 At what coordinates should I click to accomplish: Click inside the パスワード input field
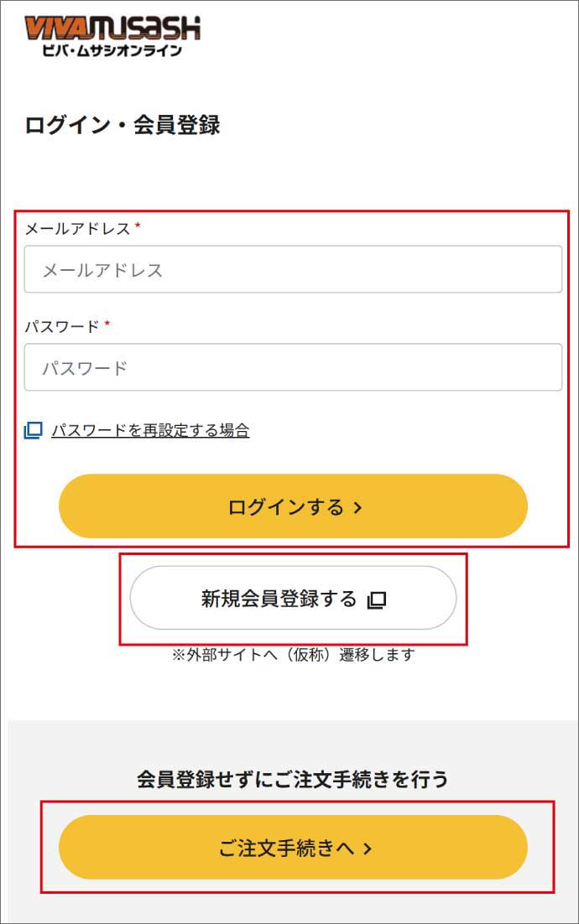(x=289, y=367)
